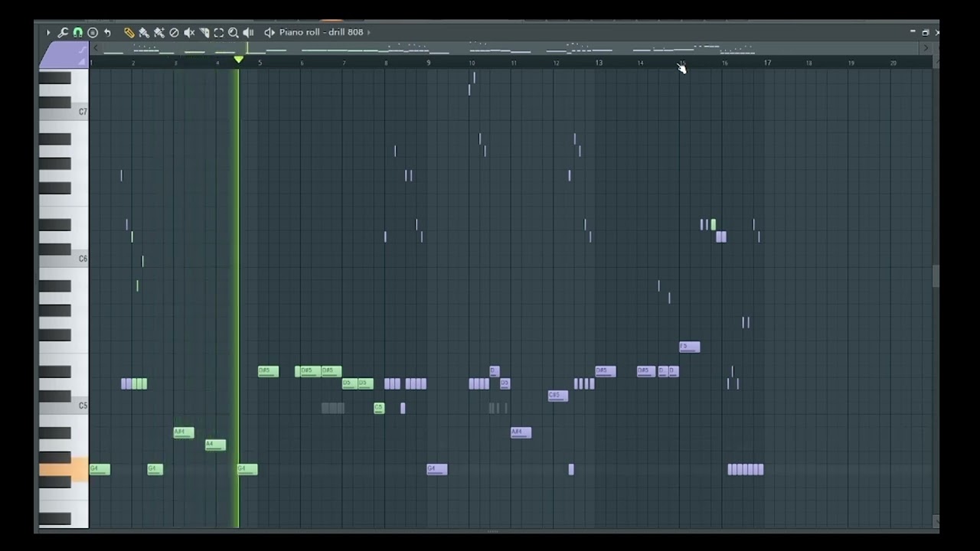Open the stamp chord tool

93,32
